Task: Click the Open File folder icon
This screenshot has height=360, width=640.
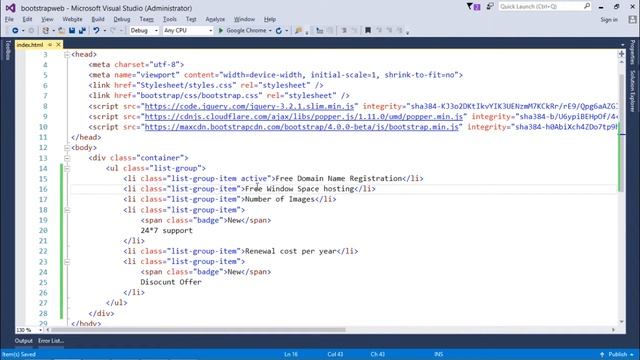Action: tap(61, 31)
